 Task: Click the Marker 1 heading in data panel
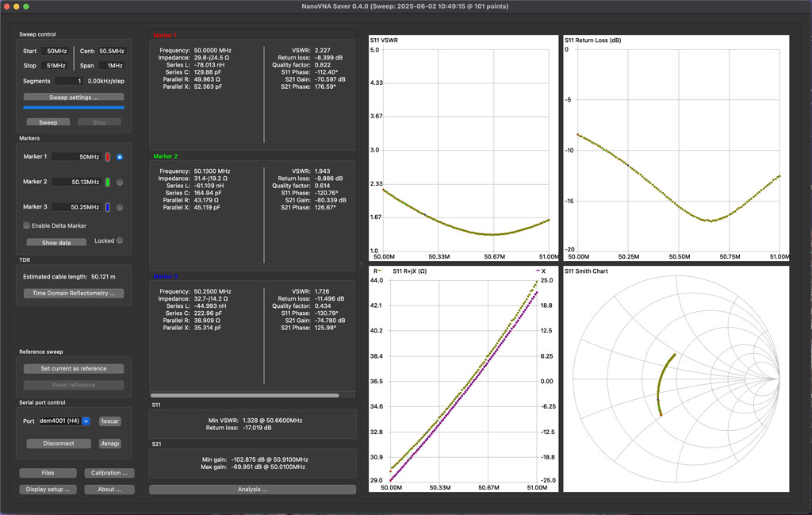pos(165,35)
